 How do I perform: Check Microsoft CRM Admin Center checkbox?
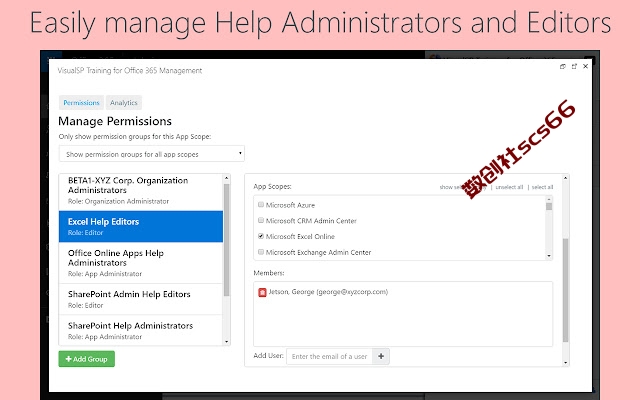coord(261,220)
